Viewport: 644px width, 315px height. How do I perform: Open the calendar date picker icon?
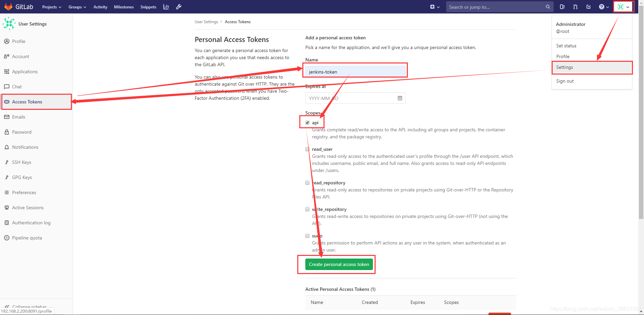click(x=400, y=98)
